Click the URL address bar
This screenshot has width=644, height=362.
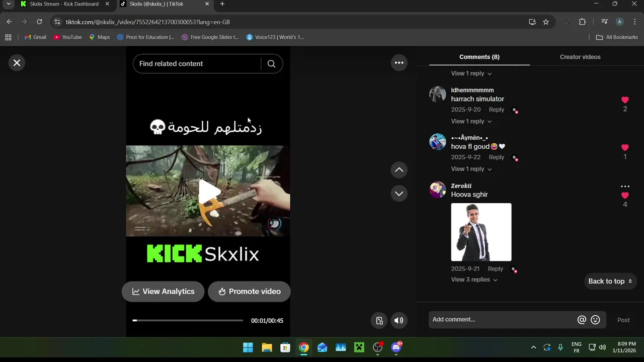tap(292, 22)
